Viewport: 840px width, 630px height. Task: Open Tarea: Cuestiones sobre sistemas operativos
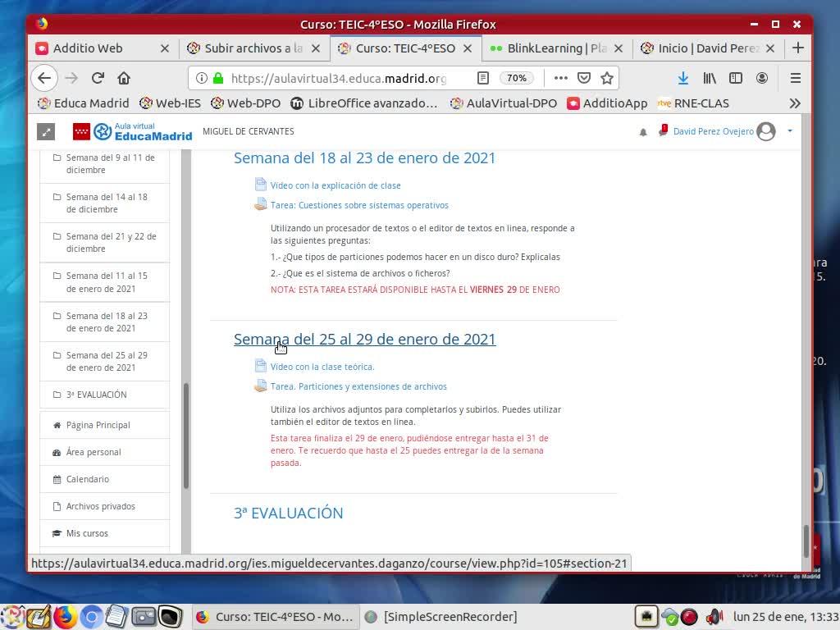tap(359, 205)
